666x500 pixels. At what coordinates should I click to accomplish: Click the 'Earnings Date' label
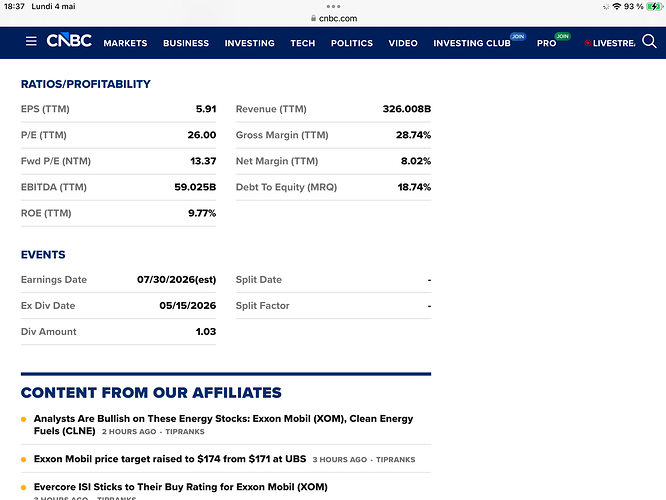[54, 280]
